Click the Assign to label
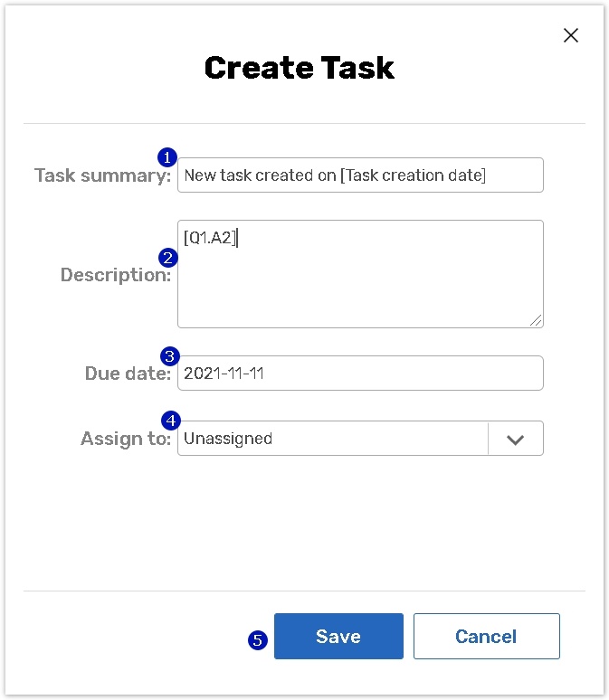609x700 pixels. coord(125,439)
